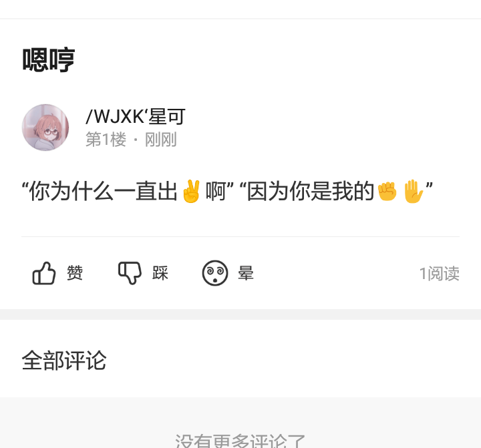Click the quoted text 因为你是我的
481x448 pixels.
(x=311, y=192)
